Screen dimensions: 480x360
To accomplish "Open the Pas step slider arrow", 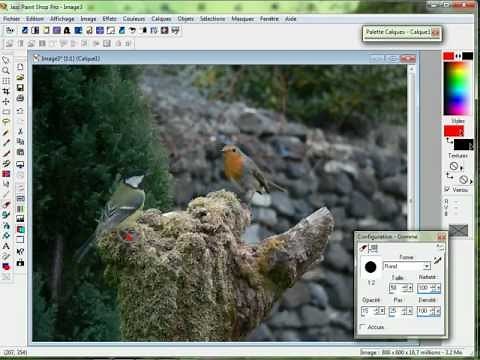I will point(410,311).
